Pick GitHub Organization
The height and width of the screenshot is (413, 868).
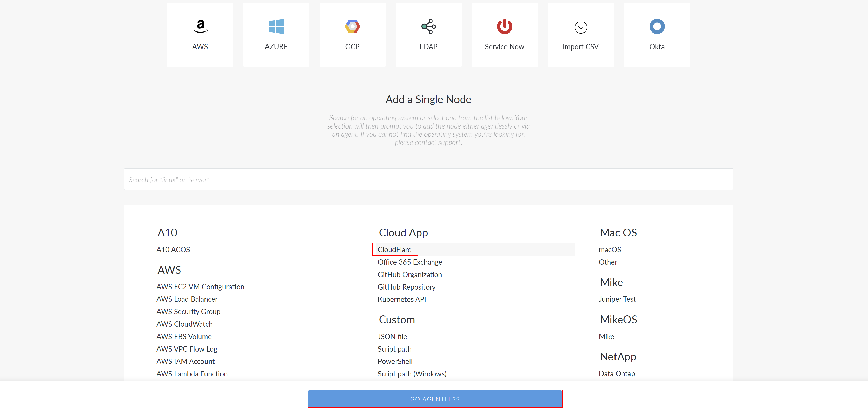(x=410, y=275)
